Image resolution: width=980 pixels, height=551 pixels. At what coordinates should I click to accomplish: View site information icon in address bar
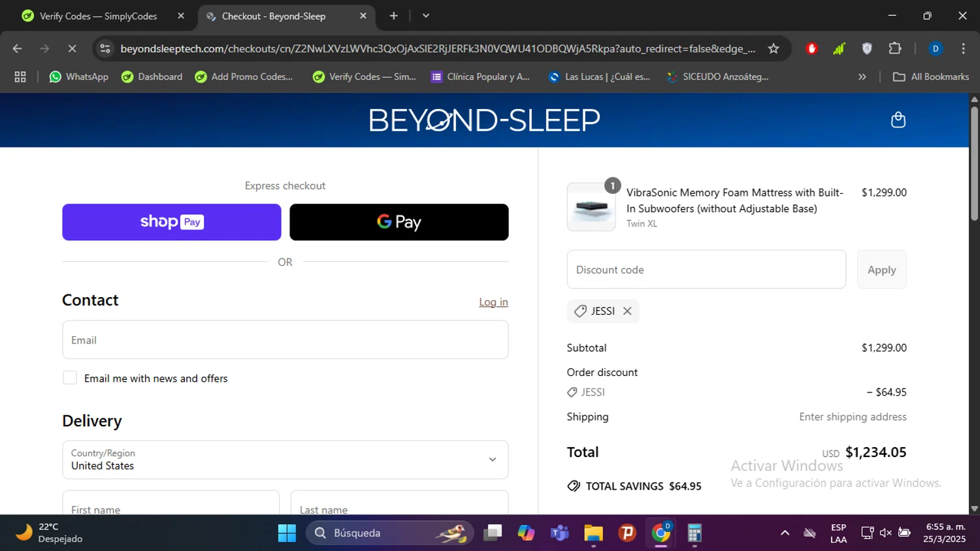tap(105, 49)
